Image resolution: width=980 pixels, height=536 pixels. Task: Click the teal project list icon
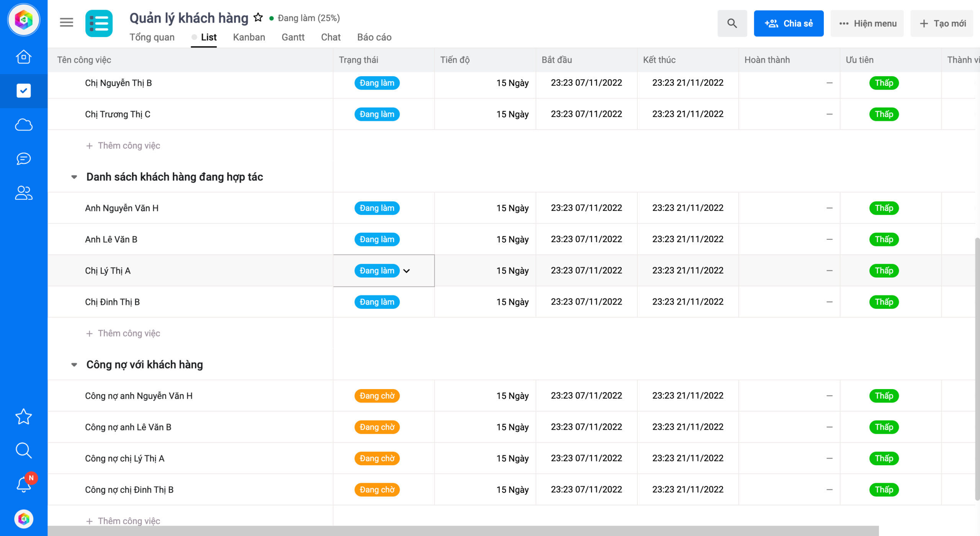[x=99, y=23]
